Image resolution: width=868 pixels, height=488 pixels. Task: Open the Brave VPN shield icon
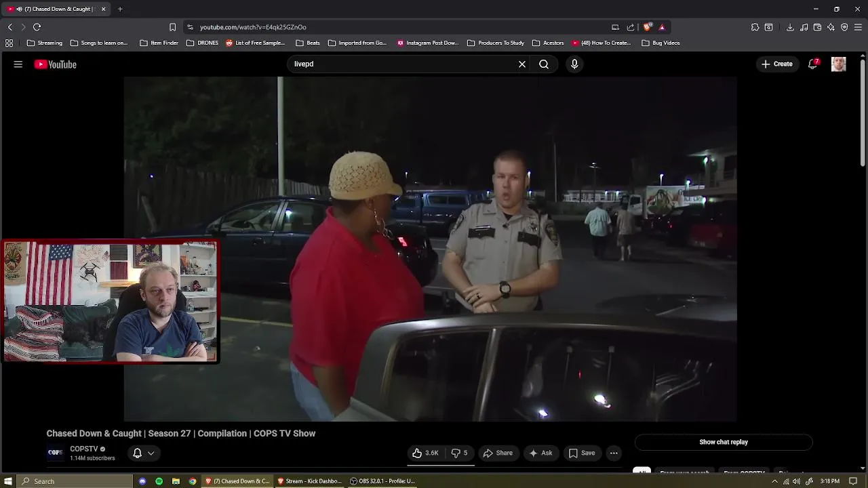[x=844, y=27]
